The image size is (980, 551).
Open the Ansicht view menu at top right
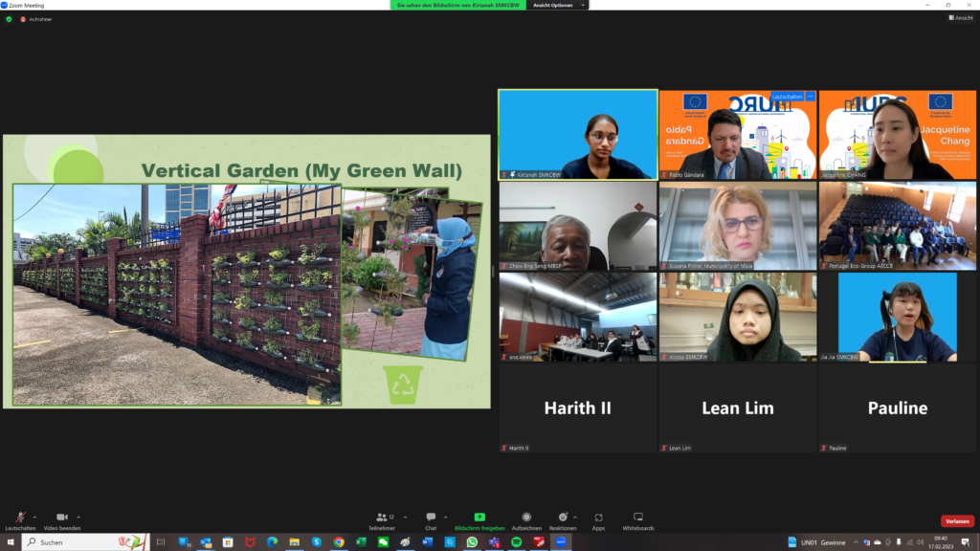(961, 17)
